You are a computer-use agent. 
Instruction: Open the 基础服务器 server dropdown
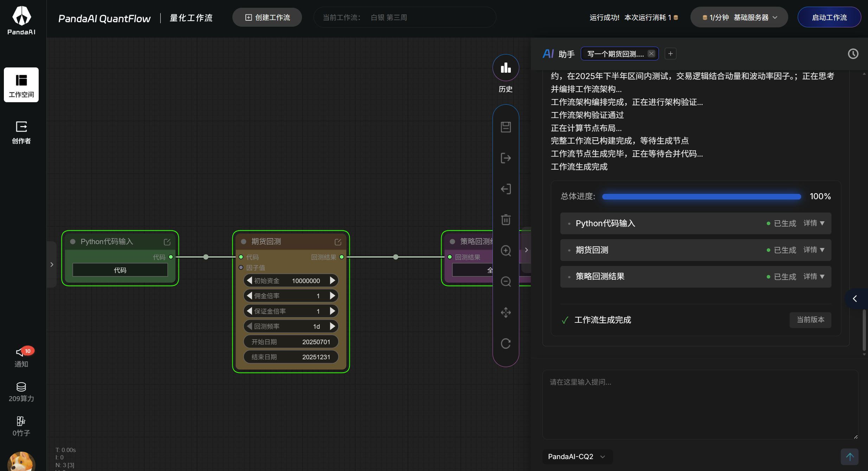coord(739,18)
